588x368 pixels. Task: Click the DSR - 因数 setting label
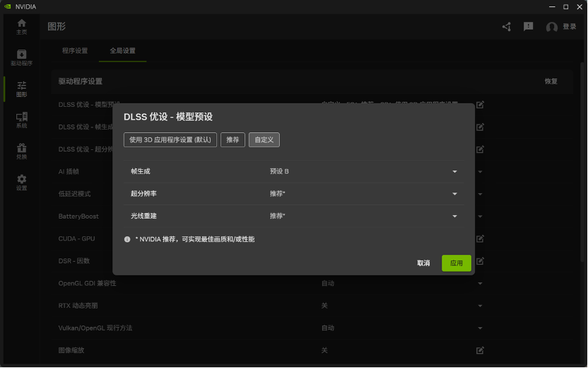[74, 260]
